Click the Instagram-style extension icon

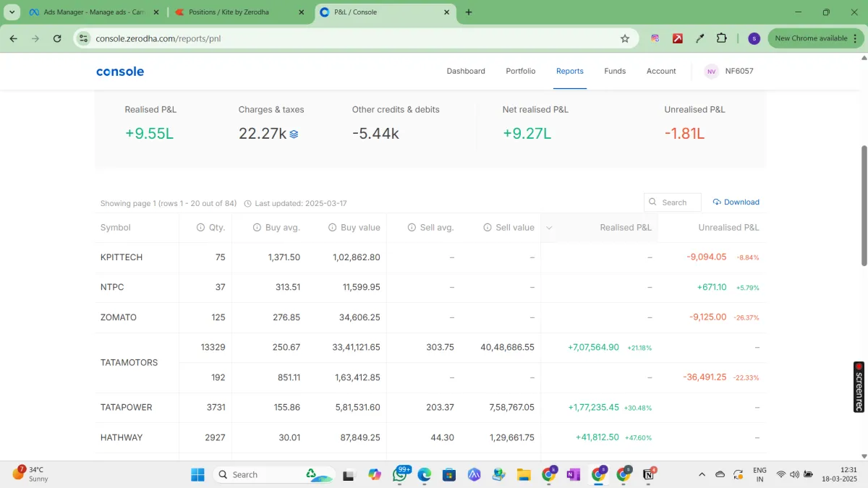pyautogui.click(x=655, y=38)
